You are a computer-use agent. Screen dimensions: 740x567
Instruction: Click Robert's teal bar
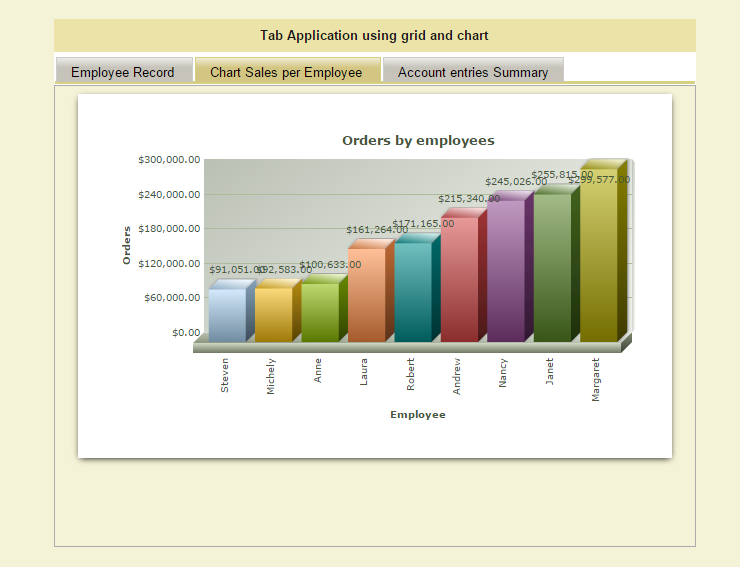(412, 292)
